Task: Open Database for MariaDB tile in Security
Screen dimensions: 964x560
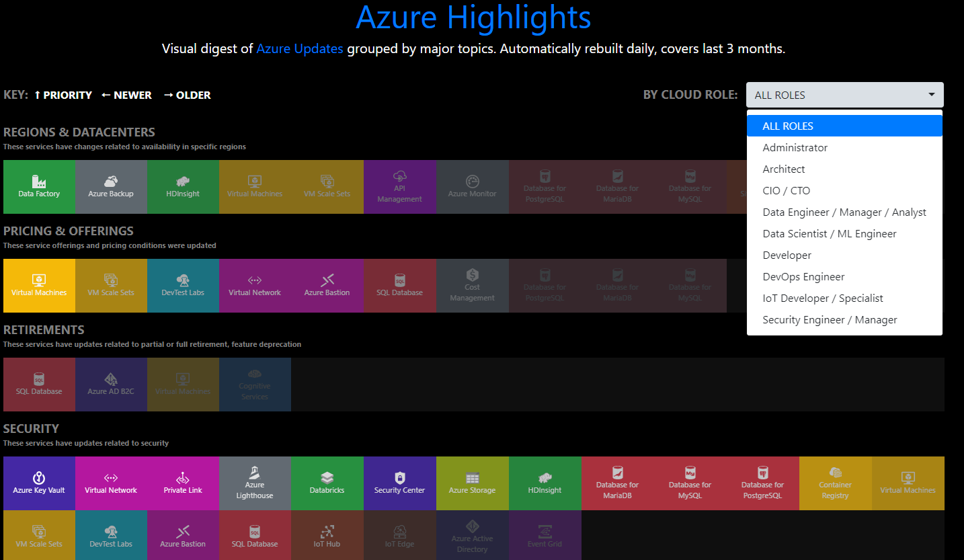Action: coord(618,483)
